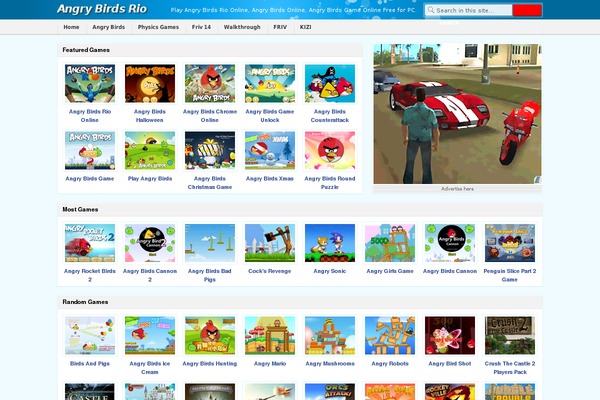Click the magnifier icon in search box

[431, 10]
